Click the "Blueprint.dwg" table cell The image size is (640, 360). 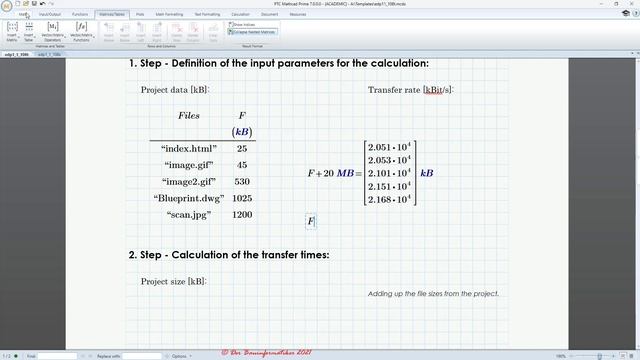pos(189,198)
